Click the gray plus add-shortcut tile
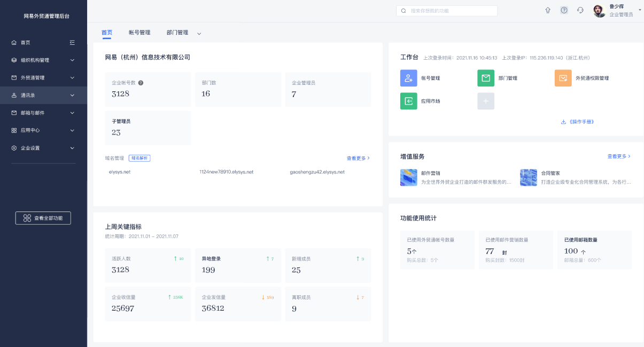The width and height of the screenshot is (644, 347). tap(486, 101)
